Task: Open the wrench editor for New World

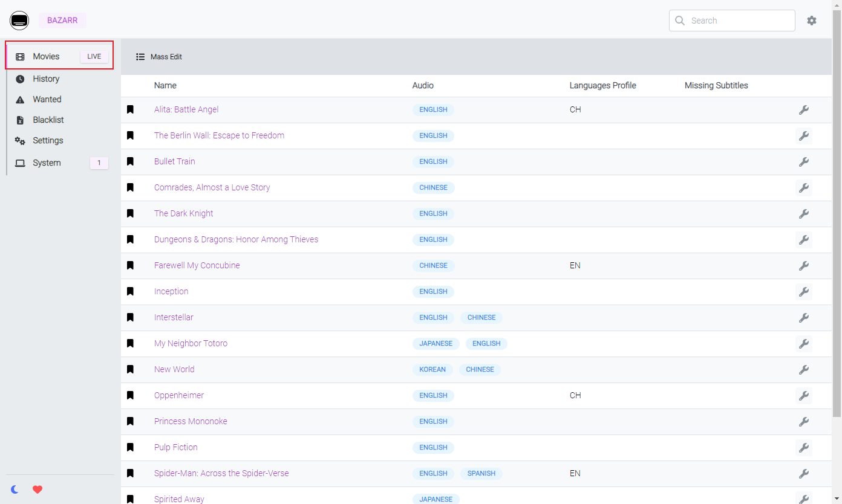Action: 804,370
